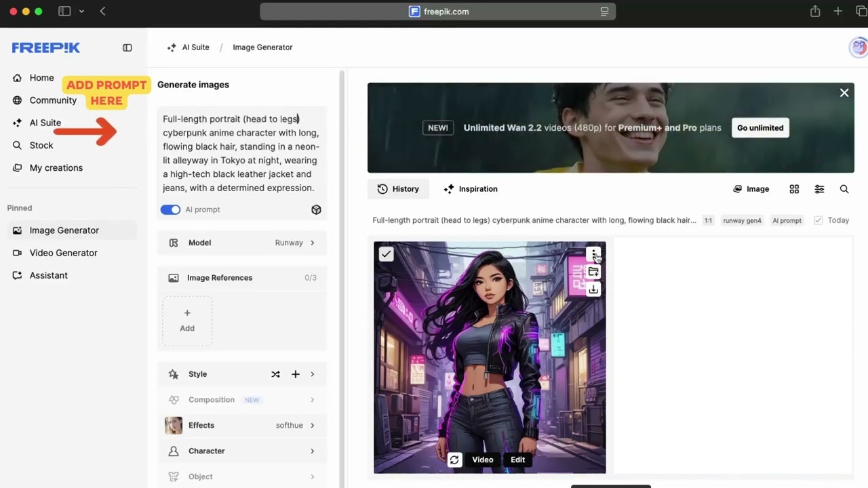Add an image reference
Image resolution: width=868 pixels, height=488 pixels.
[187, 321]
